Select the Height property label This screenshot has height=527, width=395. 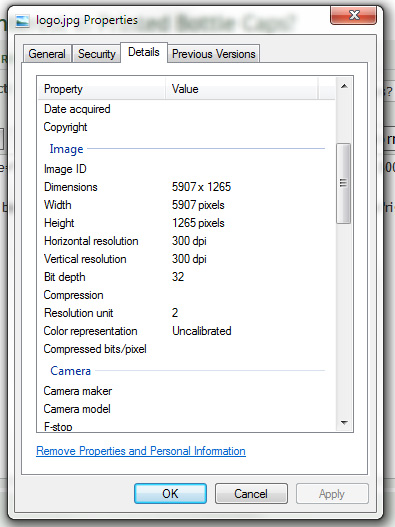point(59,223)
